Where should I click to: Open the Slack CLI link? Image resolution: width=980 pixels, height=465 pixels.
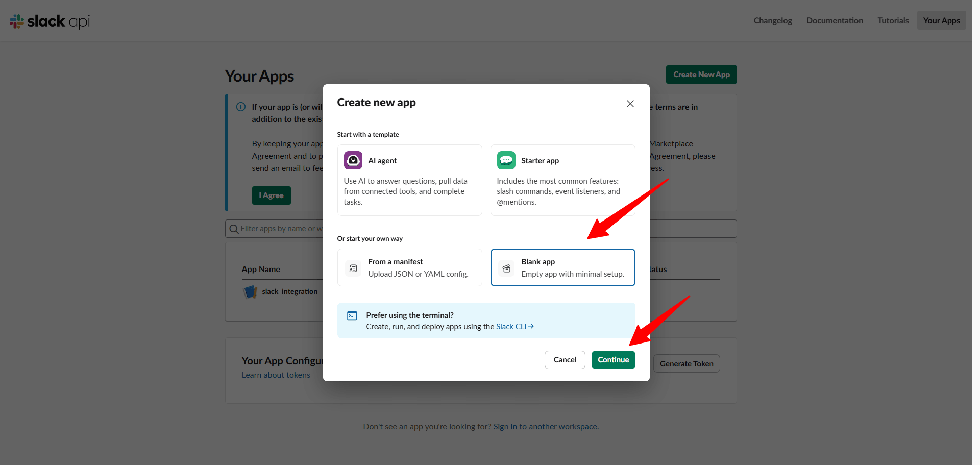[x=514, y=327]
